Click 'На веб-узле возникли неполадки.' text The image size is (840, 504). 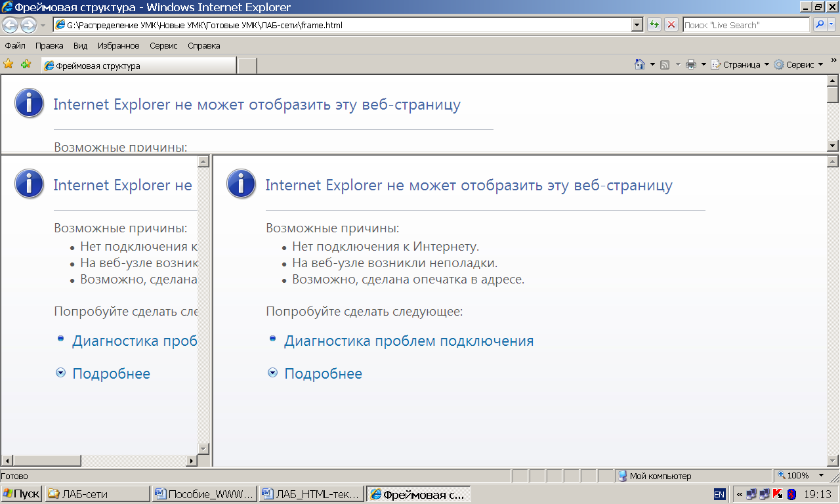(395, 263)
